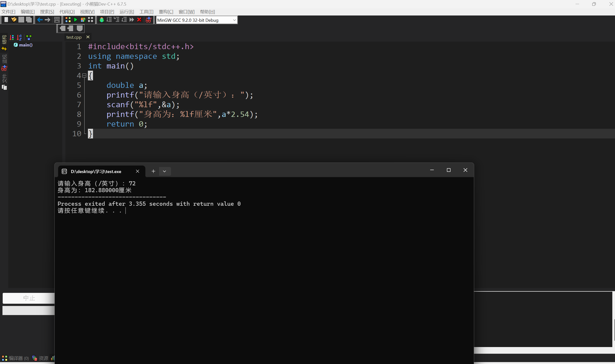Select the test.cpp editor tab
This screenshot has height=364, width=615.
(x=74, y=37)
